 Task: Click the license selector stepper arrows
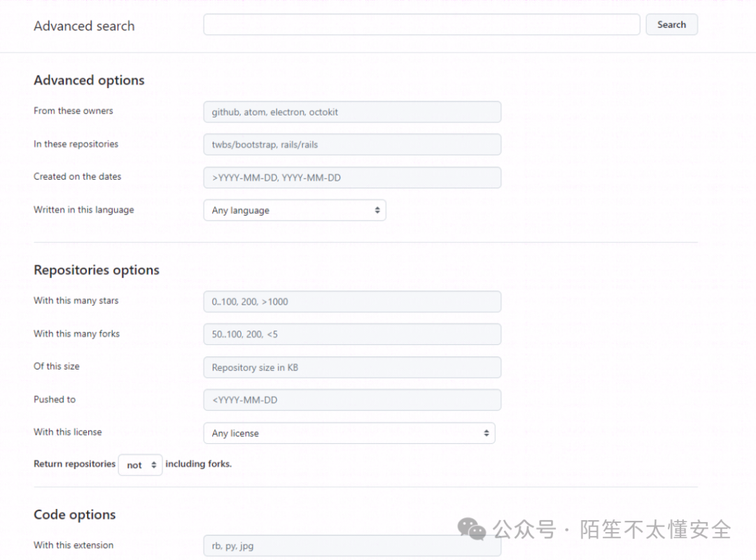click(x=486, y=433)
